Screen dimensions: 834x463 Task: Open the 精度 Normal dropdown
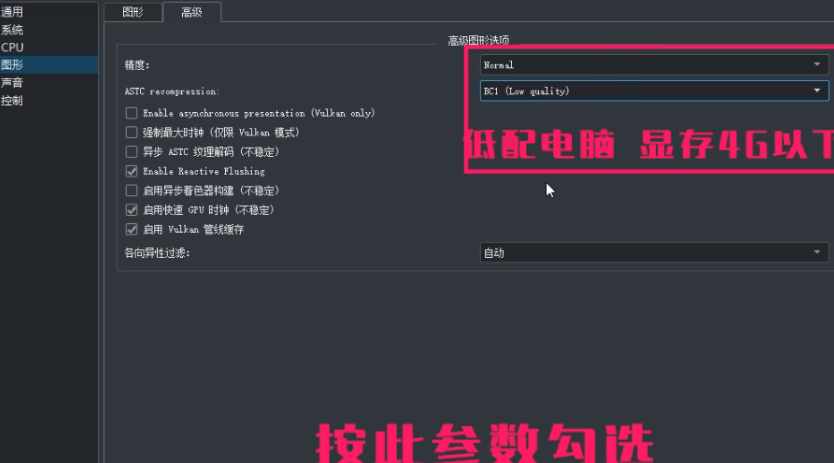tap(654, 65)
